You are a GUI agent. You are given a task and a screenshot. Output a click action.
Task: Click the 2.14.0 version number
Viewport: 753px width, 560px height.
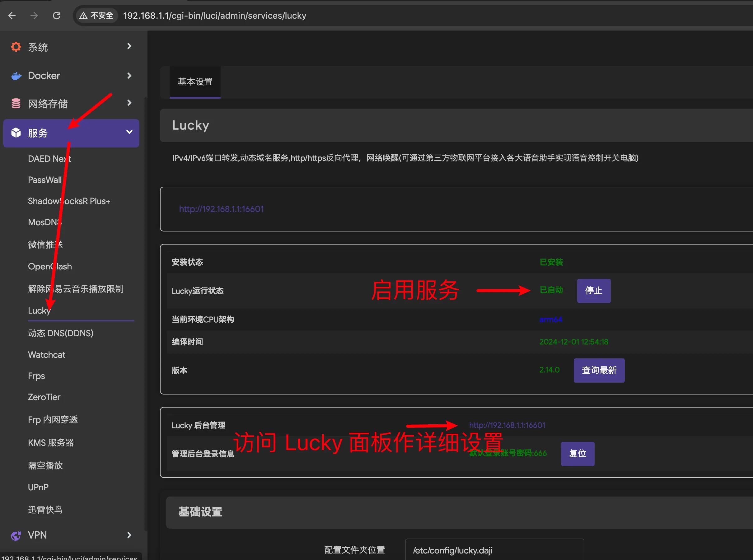coord(549,370)
